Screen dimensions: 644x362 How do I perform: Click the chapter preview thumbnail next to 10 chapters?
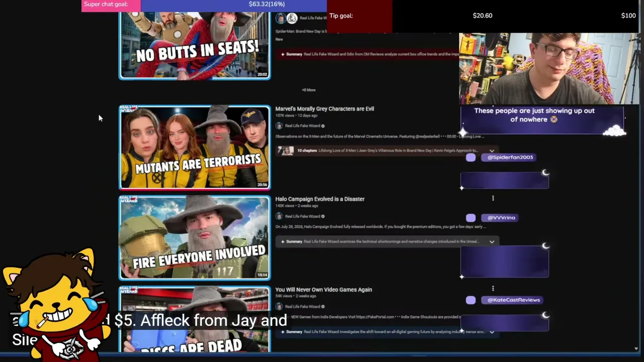click(x=285, y=151)
